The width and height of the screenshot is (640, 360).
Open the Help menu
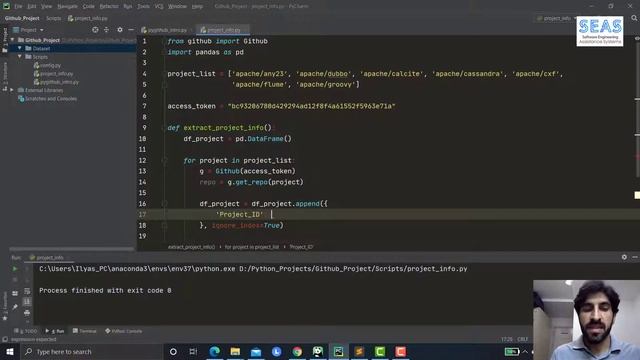tap(197, 7)
